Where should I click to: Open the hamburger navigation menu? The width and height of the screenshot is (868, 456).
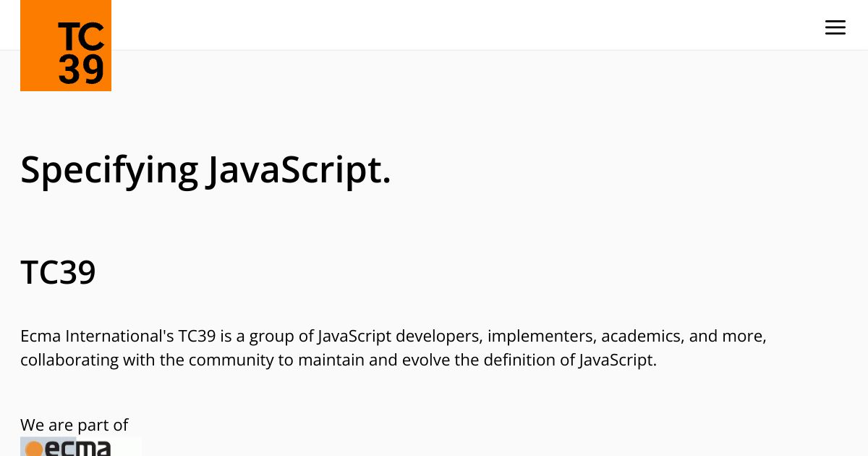835,28
